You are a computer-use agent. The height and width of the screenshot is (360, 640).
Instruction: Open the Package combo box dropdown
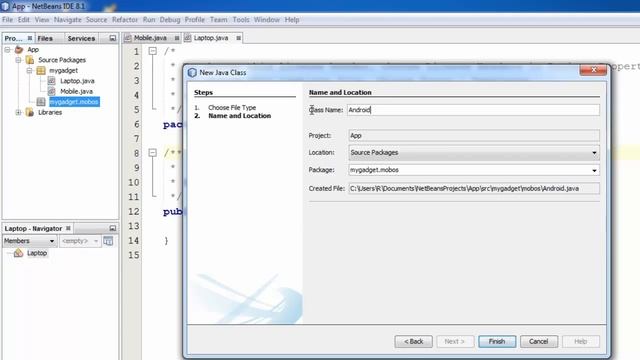594,170
